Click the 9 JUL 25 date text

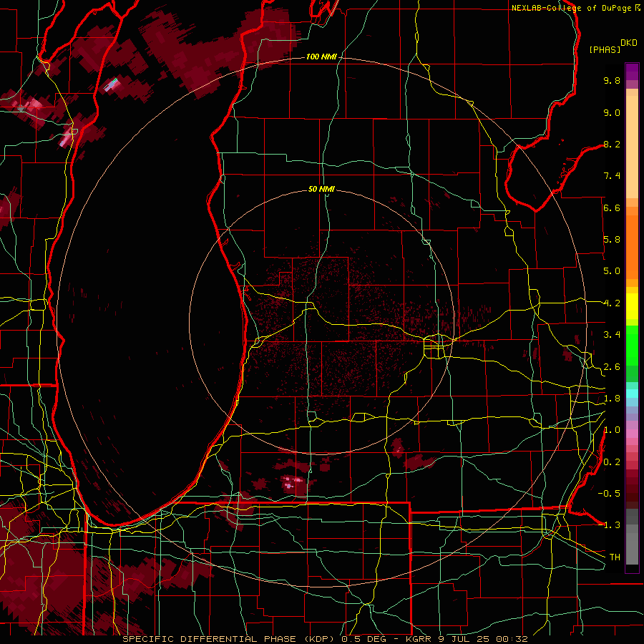(x=463, y=639)
